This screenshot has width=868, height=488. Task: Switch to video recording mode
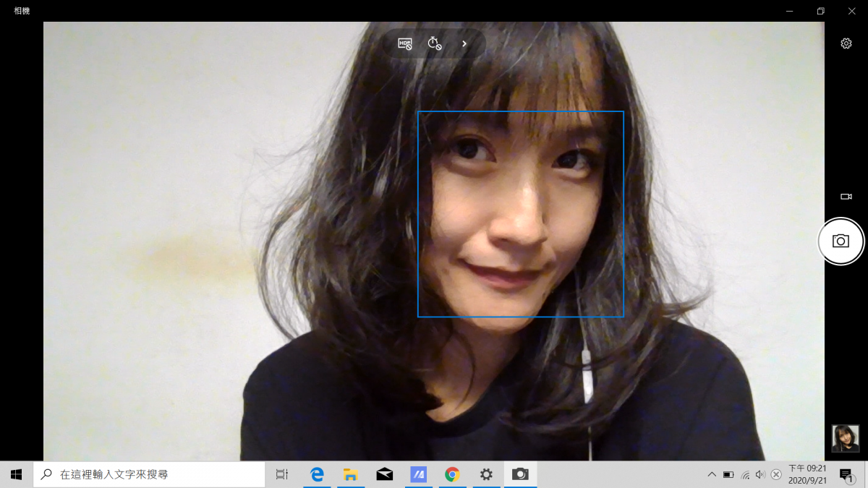(x=846, y=197)
